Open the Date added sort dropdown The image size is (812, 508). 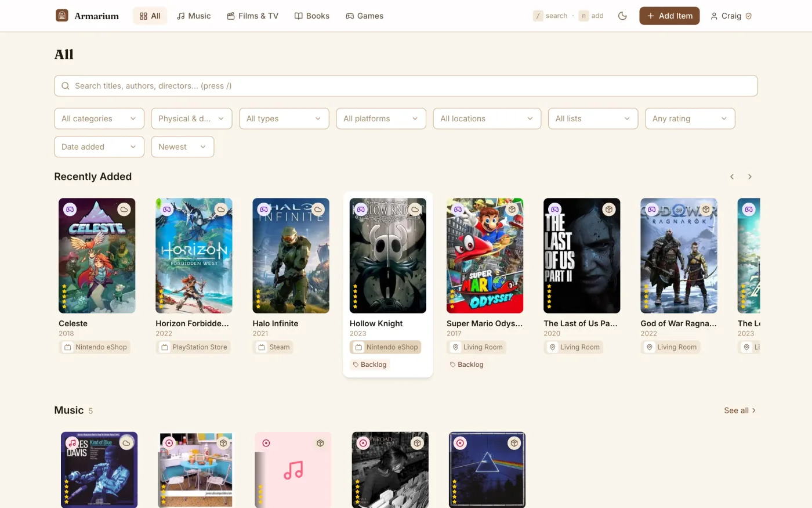99,147
